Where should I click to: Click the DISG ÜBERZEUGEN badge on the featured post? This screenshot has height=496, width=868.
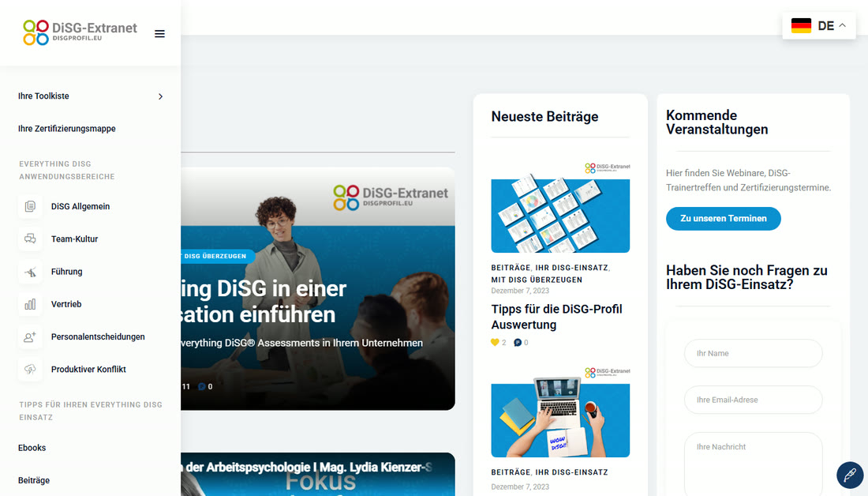click(x=218, y=256)
